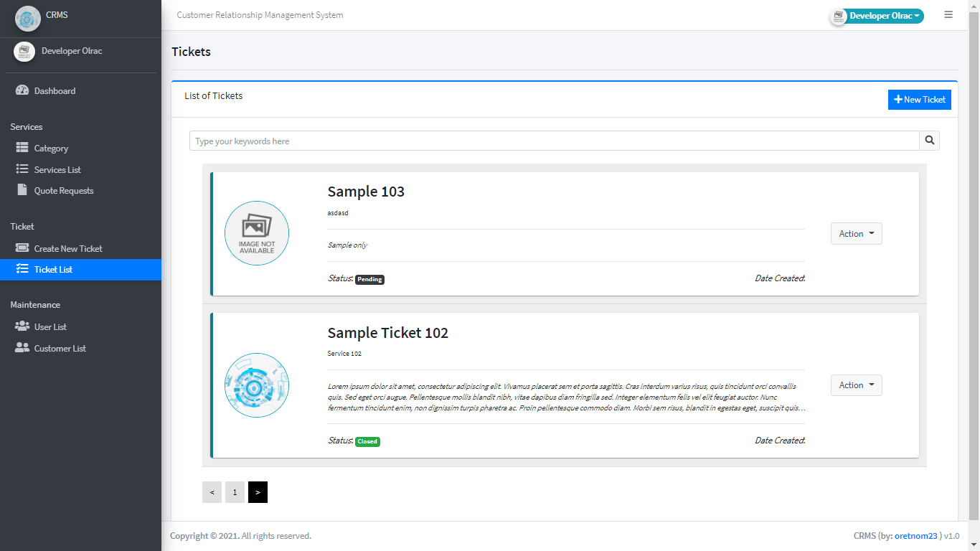Viewport: 980px width, 551px height.
Task: Click the Create New Ticket icon
Action: (22, 248)
